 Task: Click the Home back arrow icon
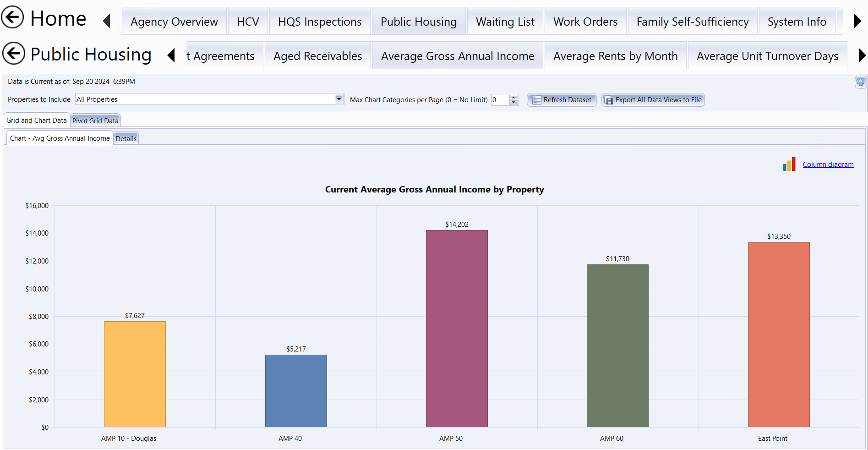pos(12,17)
